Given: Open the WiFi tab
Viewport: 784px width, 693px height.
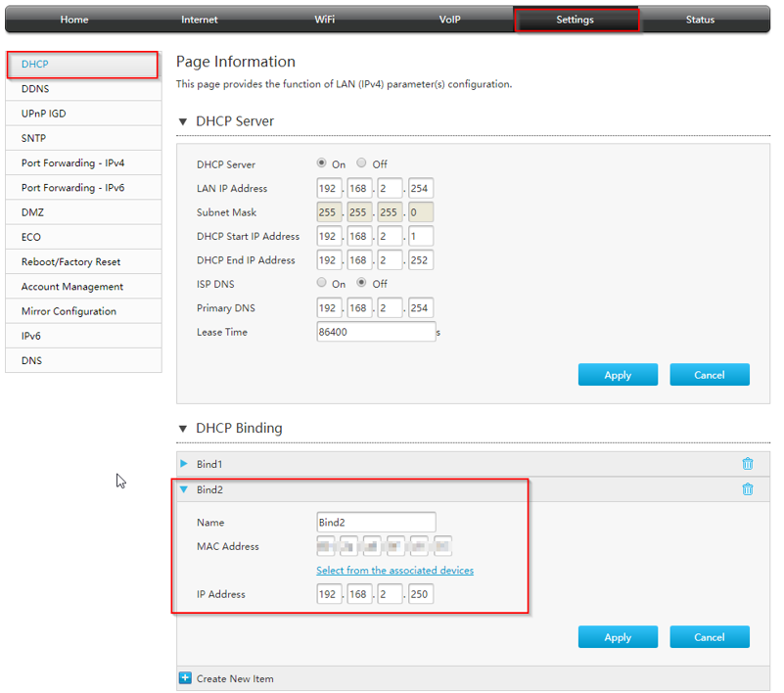Looking at the screenshot, I should pyautogui.click(x=325, y=20).
